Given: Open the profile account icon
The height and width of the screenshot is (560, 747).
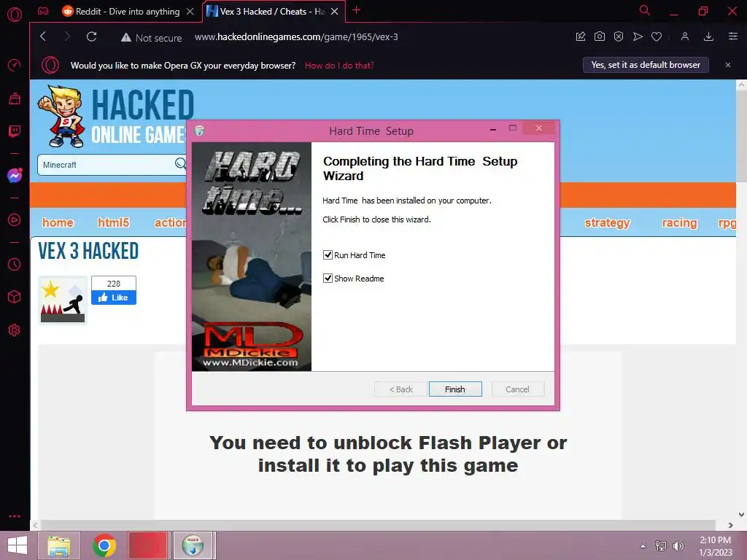Looking at the screenshot, I should pos(684,36).
